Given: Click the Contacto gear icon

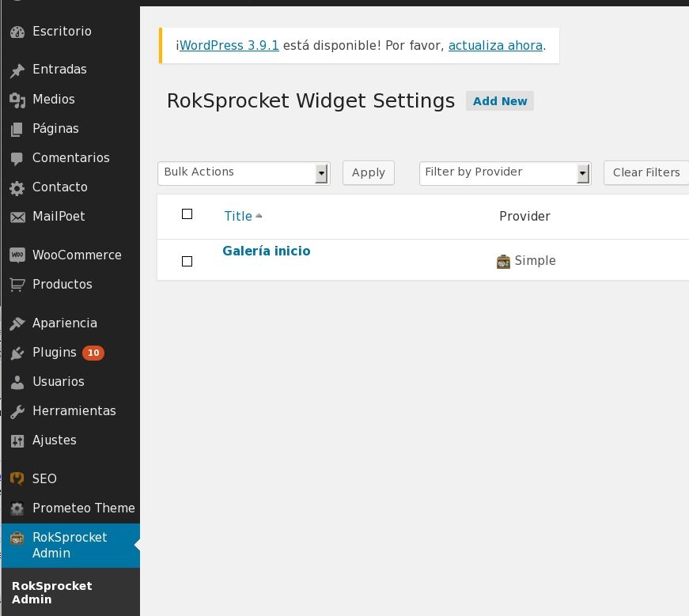Looking at the screenshot, I should 17,188.
